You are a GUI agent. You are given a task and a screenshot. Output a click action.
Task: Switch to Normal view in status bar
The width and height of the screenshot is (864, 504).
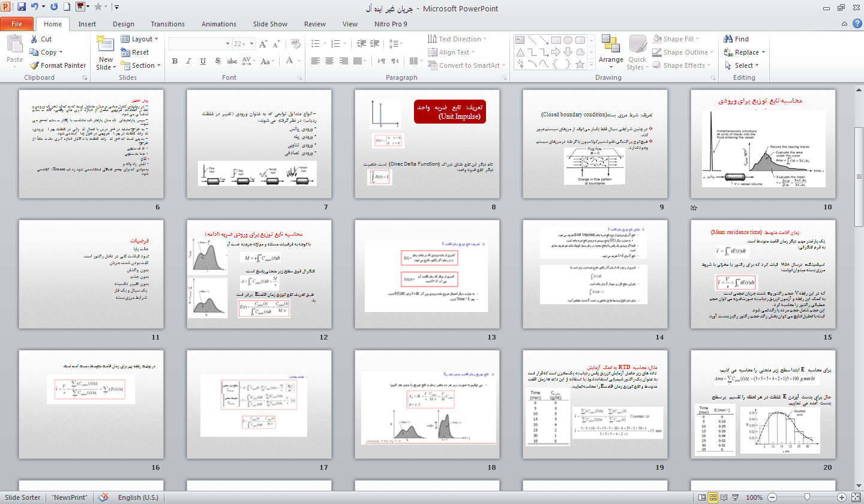click(x=701, y=497)
